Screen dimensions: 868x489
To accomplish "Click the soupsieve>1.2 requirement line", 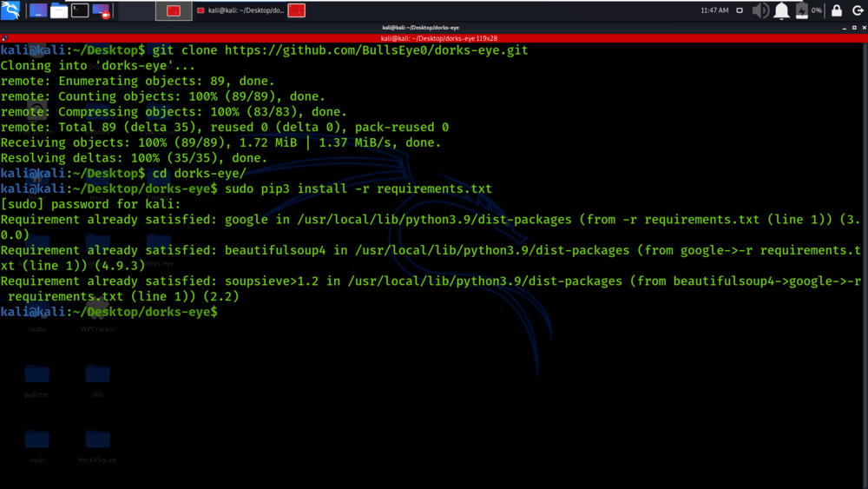I will [x=431, y=289].
